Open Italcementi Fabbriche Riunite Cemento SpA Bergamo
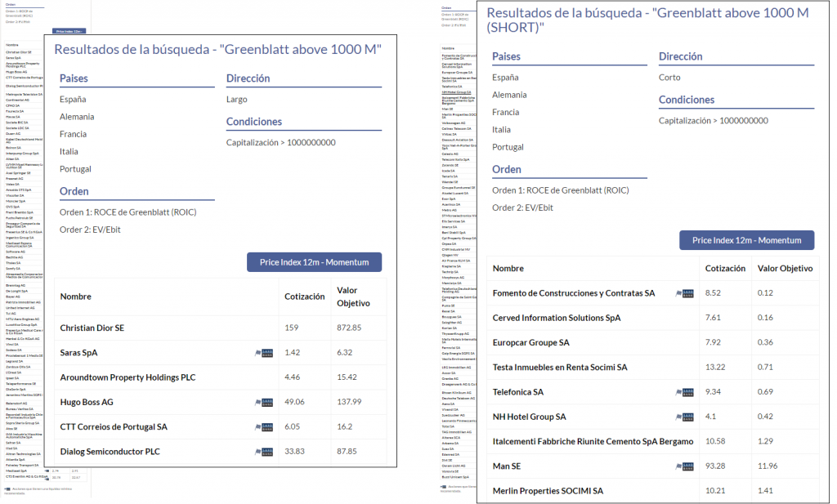 click(x=593, y=441)
